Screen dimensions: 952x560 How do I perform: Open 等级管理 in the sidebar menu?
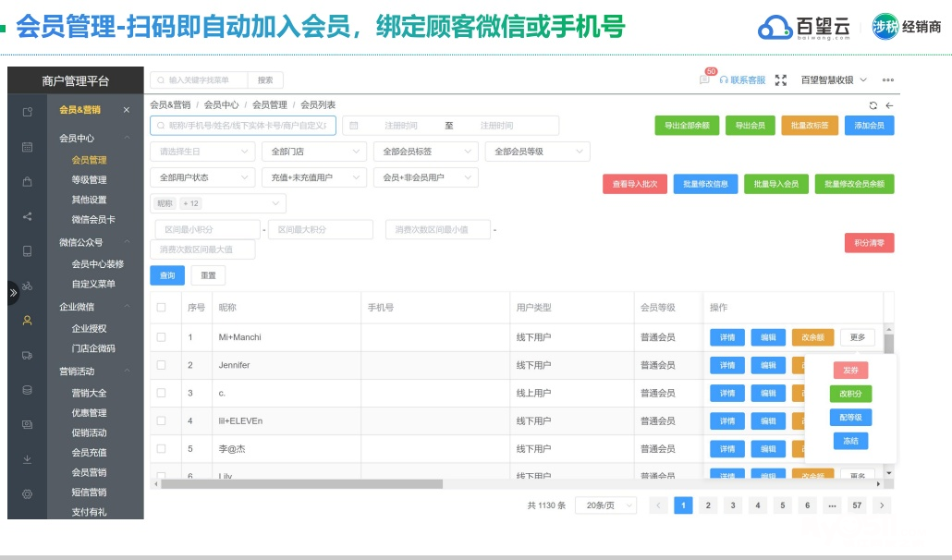(89, 180)
